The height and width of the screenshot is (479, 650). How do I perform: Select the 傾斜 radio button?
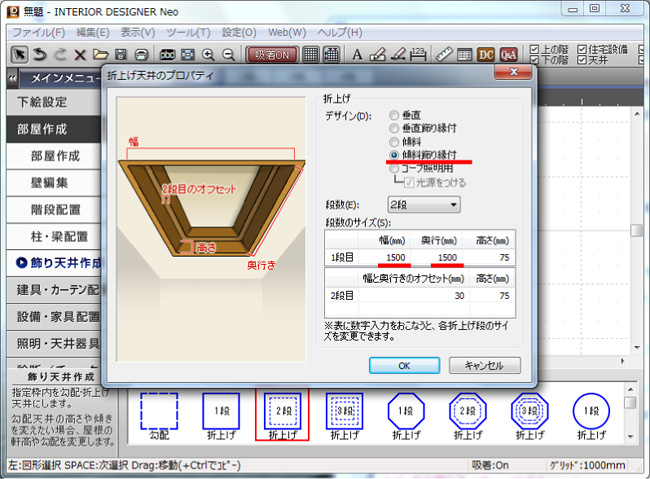point(395,142)
